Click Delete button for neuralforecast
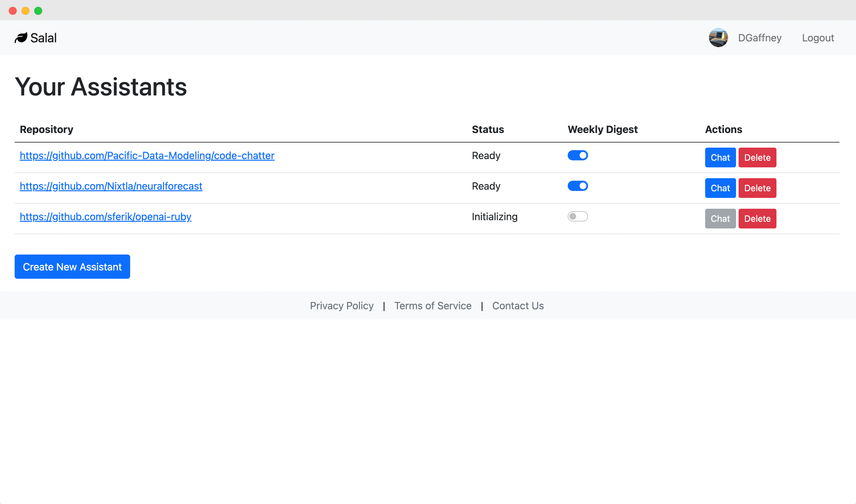 [757, 188]
